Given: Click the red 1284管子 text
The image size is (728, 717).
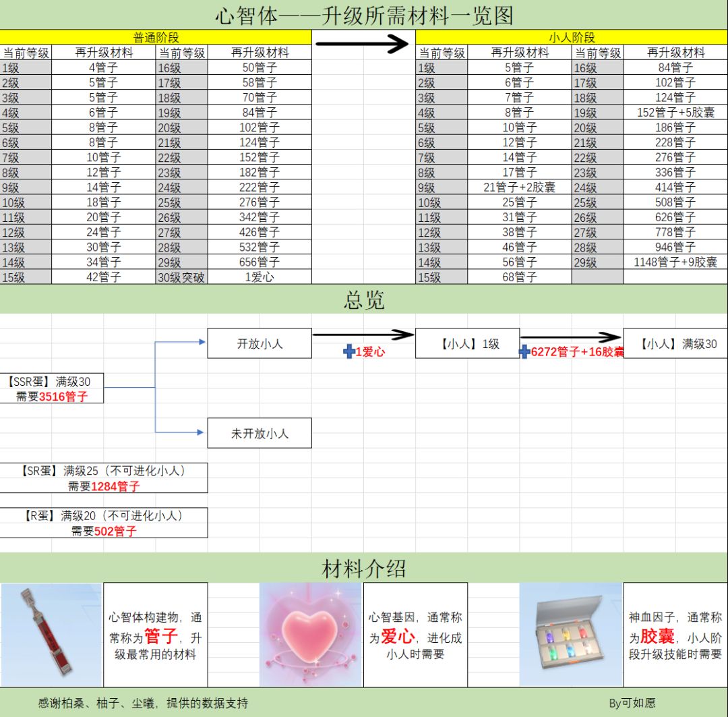Looking at the screenshot, I should [x=115, y=486].
